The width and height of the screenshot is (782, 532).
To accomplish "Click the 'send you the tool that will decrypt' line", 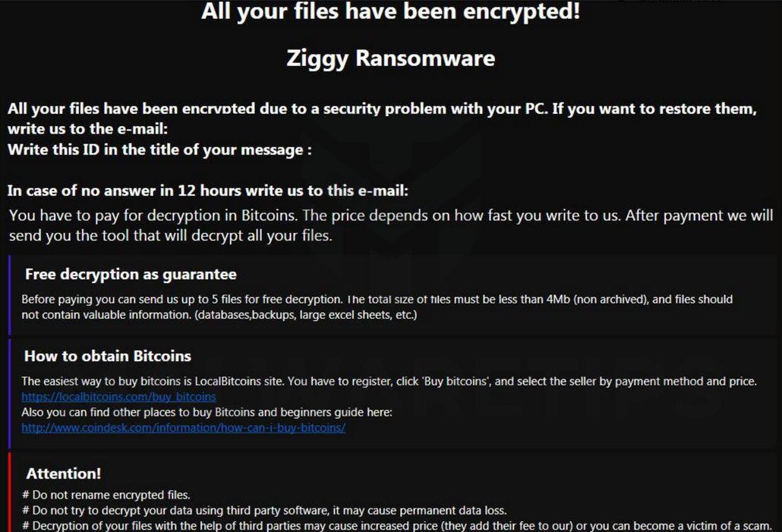I will click(171, 235).
